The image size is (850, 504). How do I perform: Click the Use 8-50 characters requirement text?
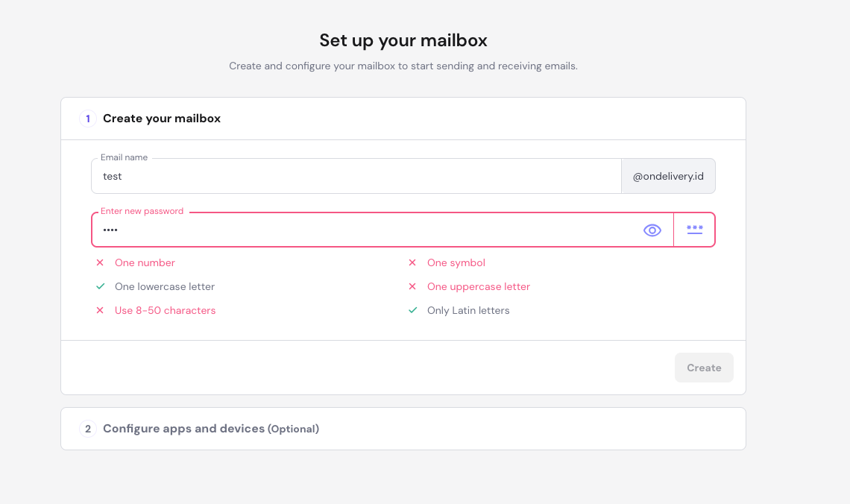pyautogui.click(x=165, y=310)
